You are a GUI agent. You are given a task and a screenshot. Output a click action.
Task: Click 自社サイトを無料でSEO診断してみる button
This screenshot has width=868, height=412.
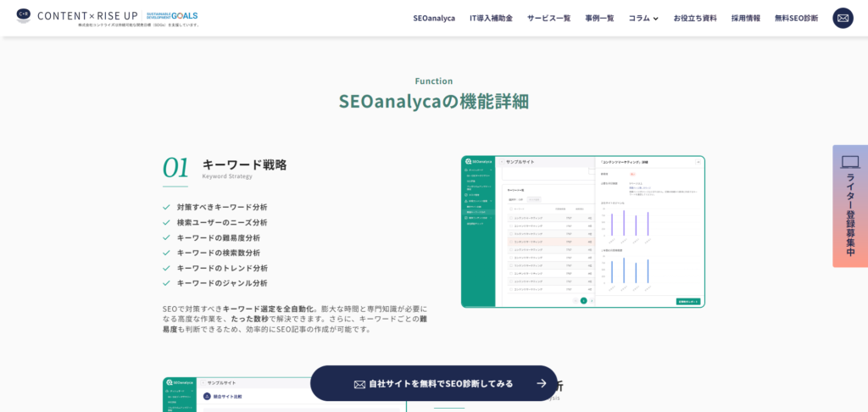point(433,383)
